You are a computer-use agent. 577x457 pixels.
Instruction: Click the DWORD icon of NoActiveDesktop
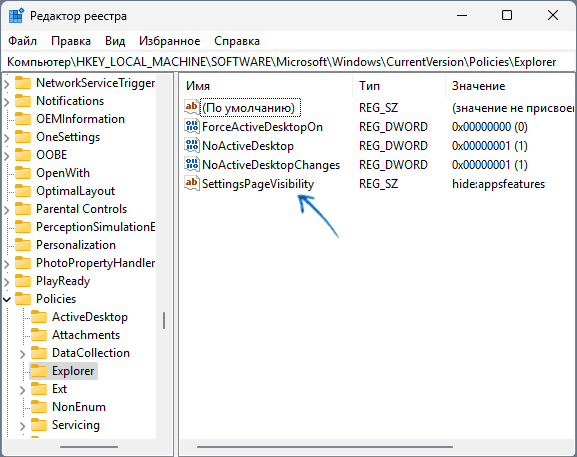(191, 145)
